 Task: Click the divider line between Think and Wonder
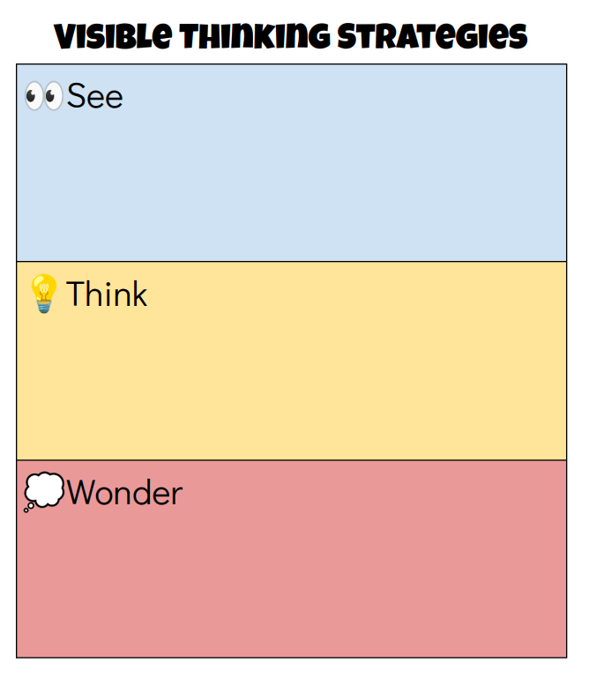tap(291, 460)
